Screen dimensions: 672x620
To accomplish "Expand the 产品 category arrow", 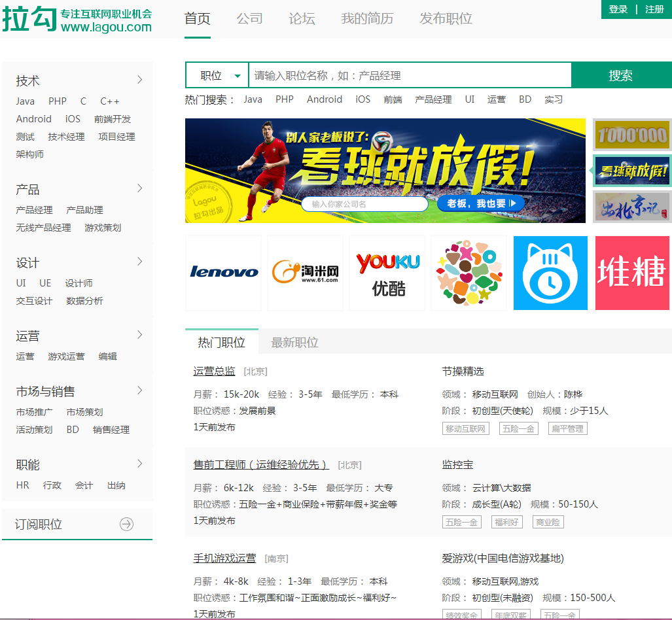I will click(140, 188).
